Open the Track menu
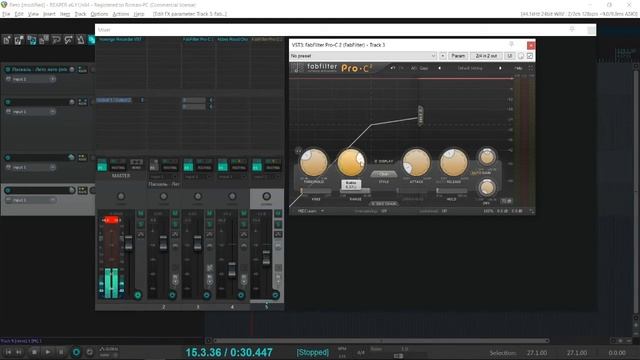Image resolution: width=640 pixels, height=360 pixels. pyautogui.click(x=80, y=14)
